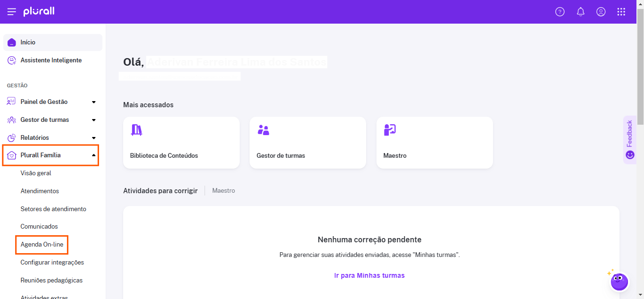Click the Assistente Inteligente icon
The height and width of the screenshot is (299, 644).
12,60
